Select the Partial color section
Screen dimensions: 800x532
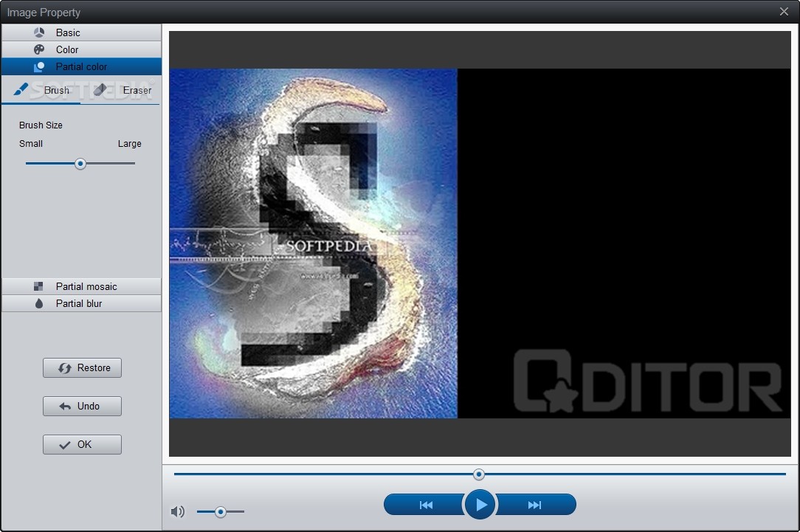pyautogui.click(x=81, y=67)
